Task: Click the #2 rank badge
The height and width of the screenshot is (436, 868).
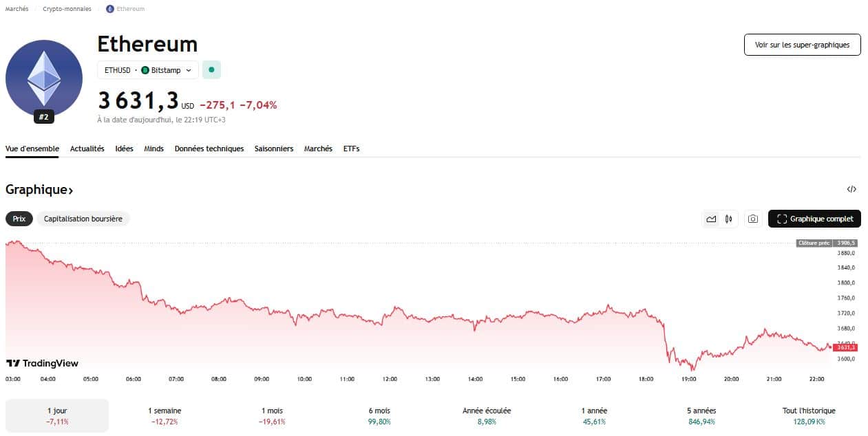Action: click(x=43, y=117)
